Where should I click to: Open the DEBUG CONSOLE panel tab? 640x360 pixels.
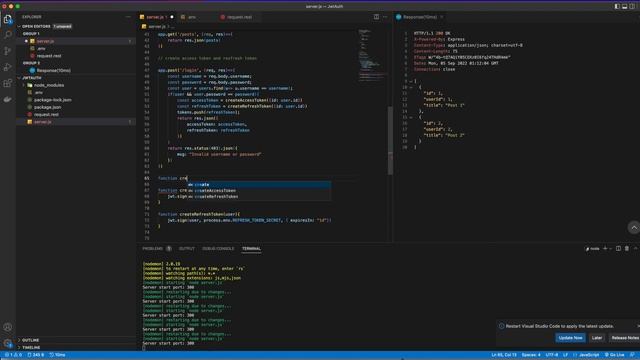tap(218, 249)
